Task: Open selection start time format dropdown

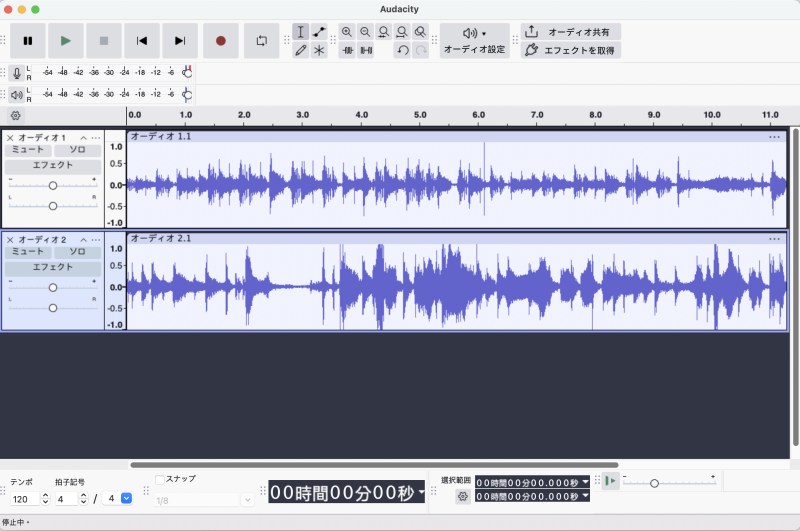Action: [x=585, y=482]
